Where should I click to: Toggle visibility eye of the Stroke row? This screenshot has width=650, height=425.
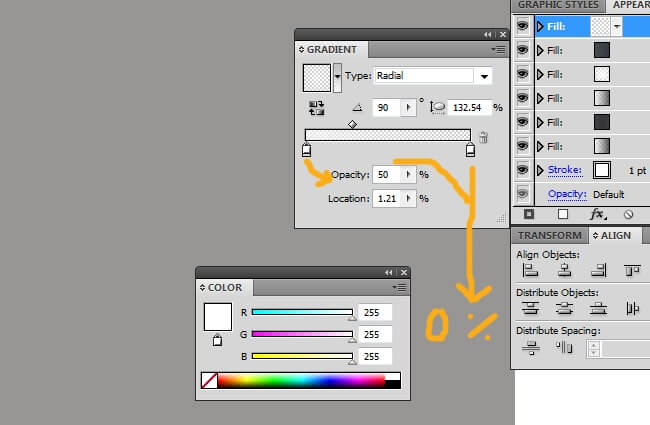(522, 170)
